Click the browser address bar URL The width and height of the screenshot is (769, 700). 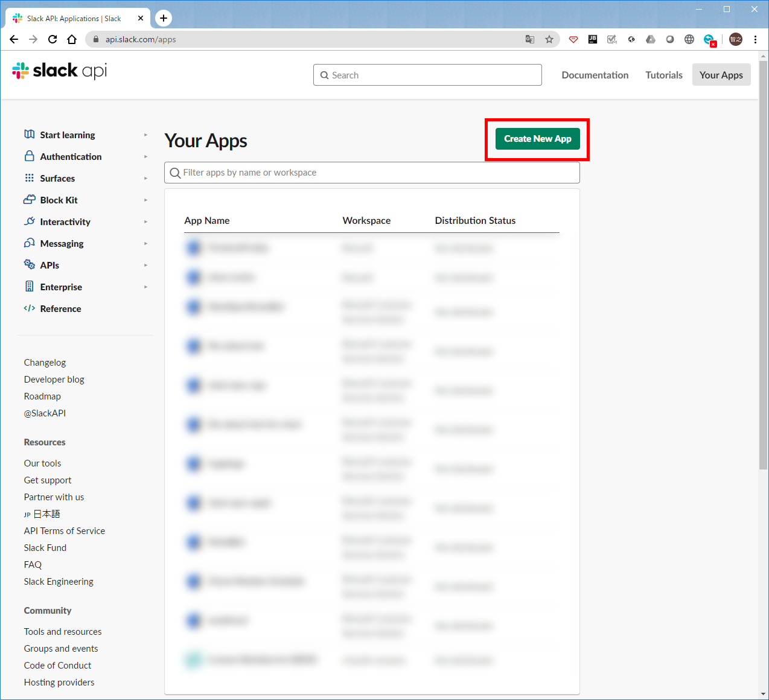pos(141,39)
